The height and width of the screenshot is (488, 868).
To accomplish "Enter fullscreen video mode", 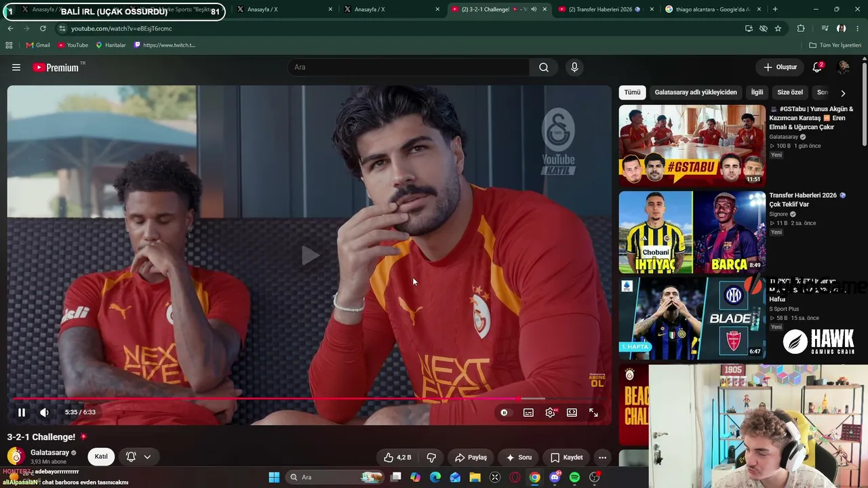I will 593,412.
